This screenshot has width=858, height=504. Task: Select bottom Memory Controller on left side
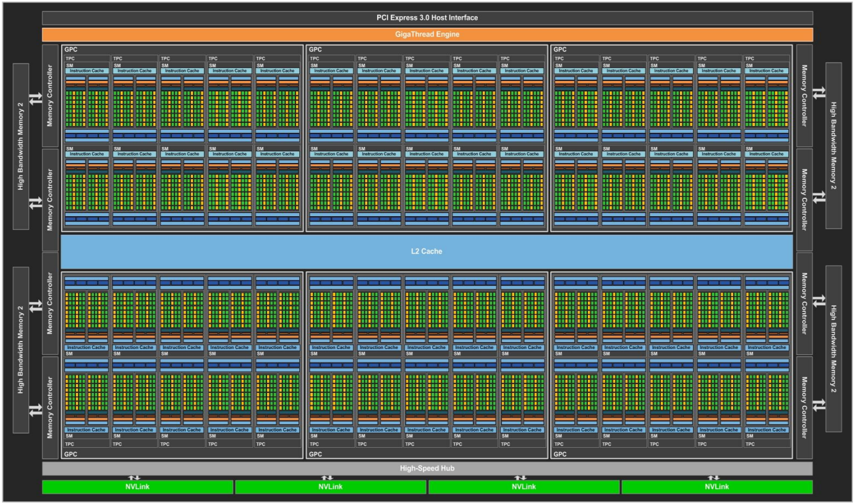(50, 408)
